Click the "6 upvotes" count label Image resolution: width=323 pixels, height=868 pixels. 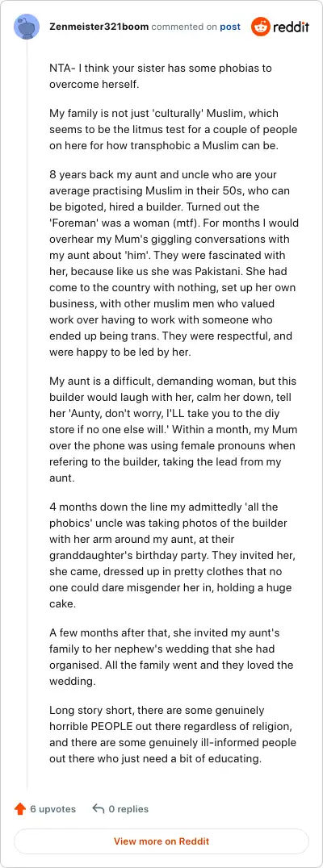pyautogui.click(x=52, y=809)
